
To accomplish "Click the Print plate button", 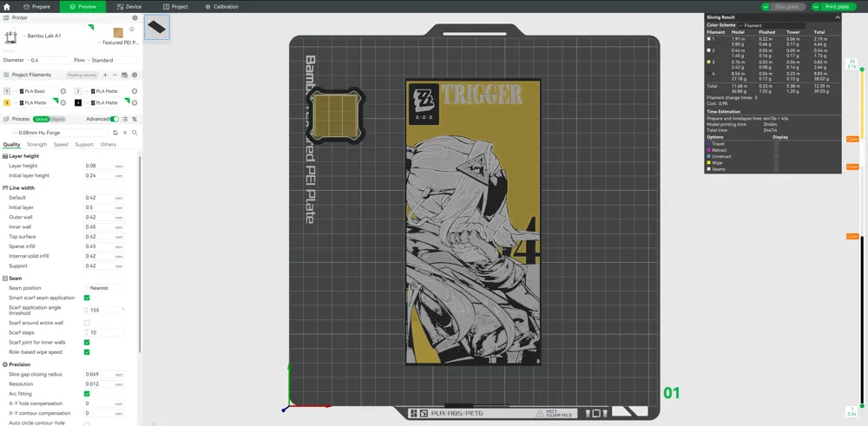I will 837,7.
